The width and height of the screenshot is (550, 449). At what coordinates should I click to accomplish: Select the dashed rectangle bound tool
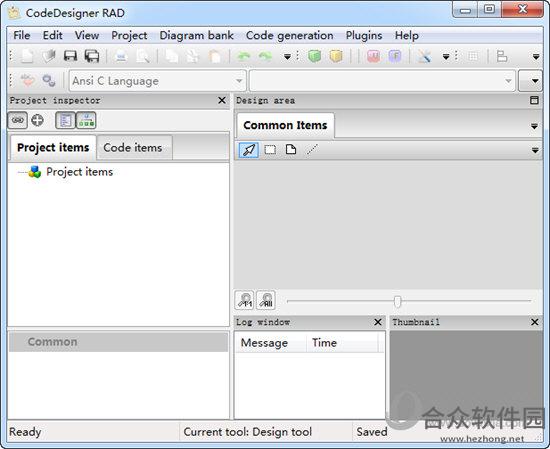tap(270, 150)
